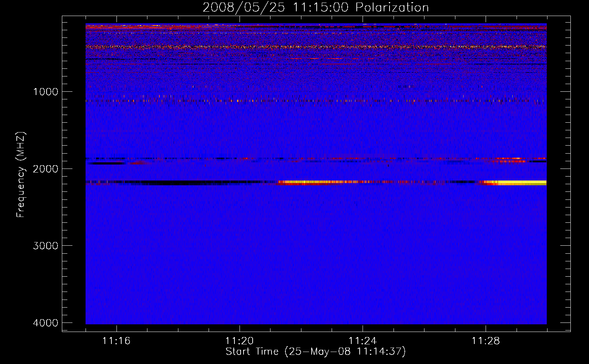Click the plot title "2008/05/25 11:15:00 Polarization"
Screen dimensions: 589x364
[x=316, y=7]
